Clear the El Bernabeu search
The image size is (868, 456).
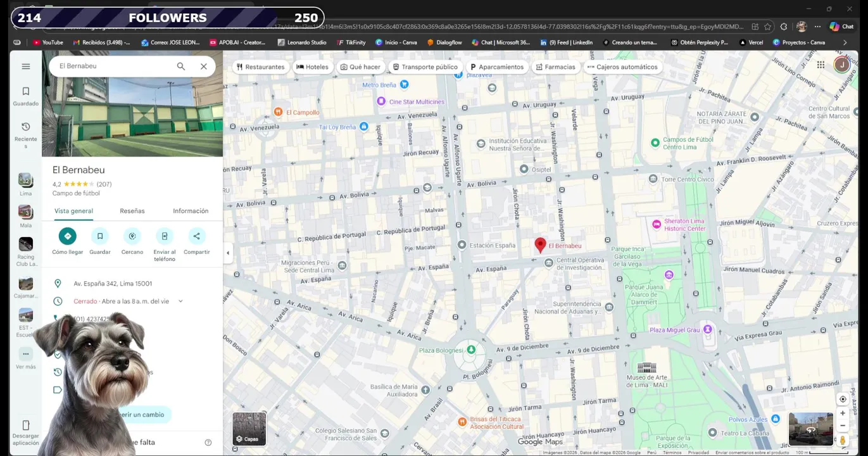point(203,66)
